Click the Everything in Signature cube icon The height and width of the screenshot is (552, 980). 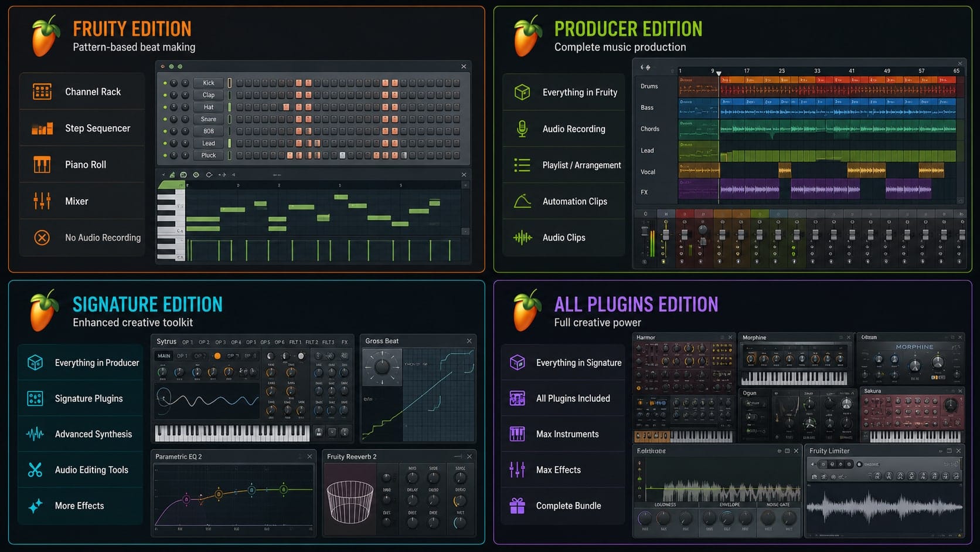click(518, 363)
